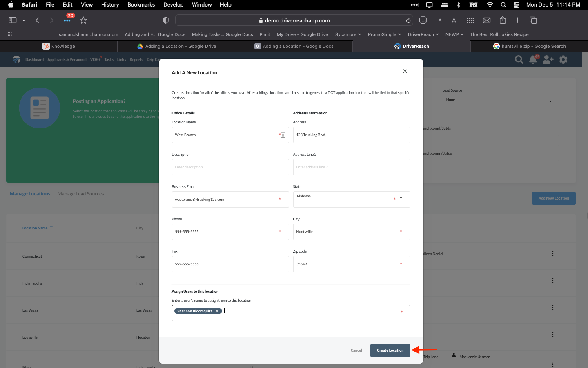Switch to huntsville zip Google Search tab
Screen dimensions: 588x368
tap(529, 46)
